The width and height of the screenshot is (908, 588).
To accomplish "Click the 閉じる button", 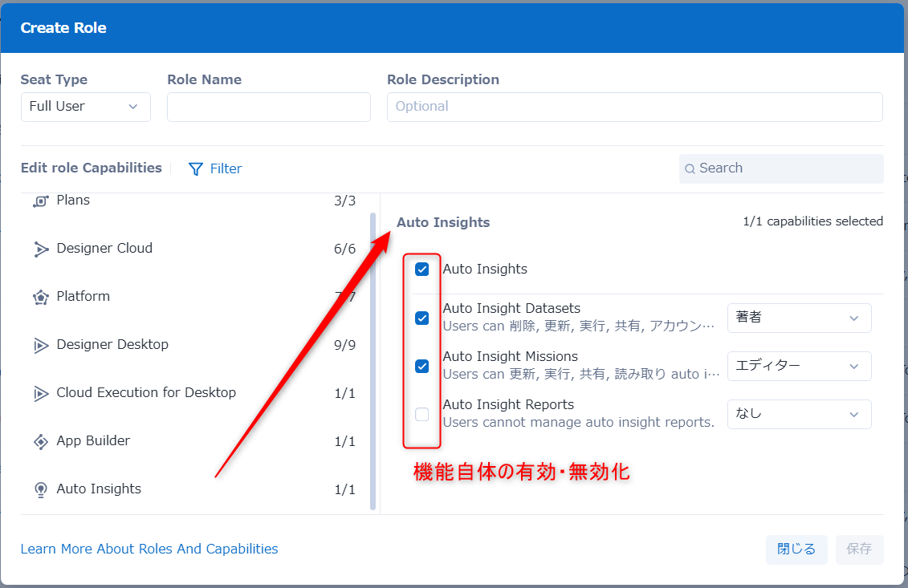I will coord(796,549).
